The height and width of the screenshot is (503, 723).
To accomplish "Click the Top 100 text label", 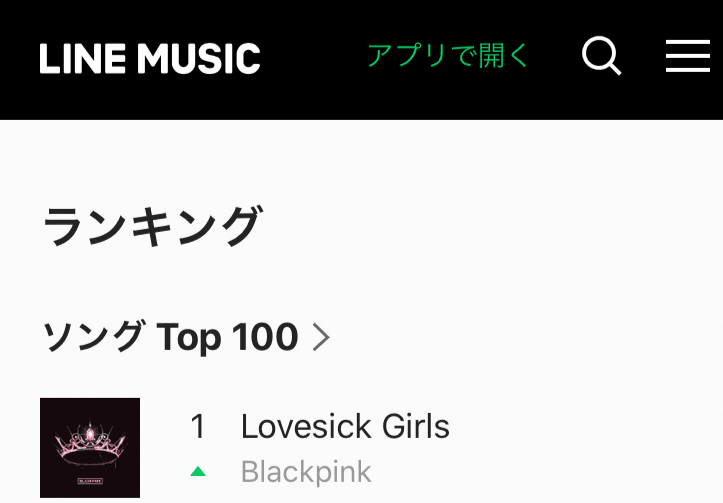I will (228, 338).
